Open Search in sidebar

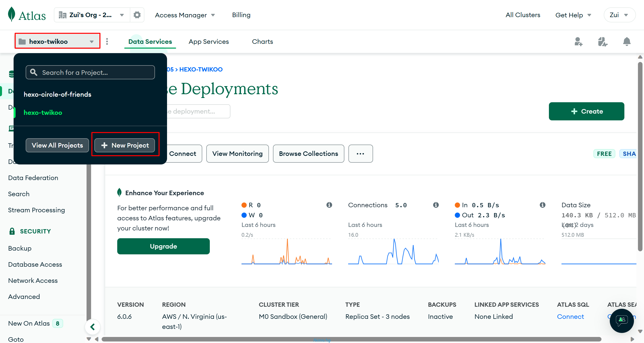tap(19, 194)
